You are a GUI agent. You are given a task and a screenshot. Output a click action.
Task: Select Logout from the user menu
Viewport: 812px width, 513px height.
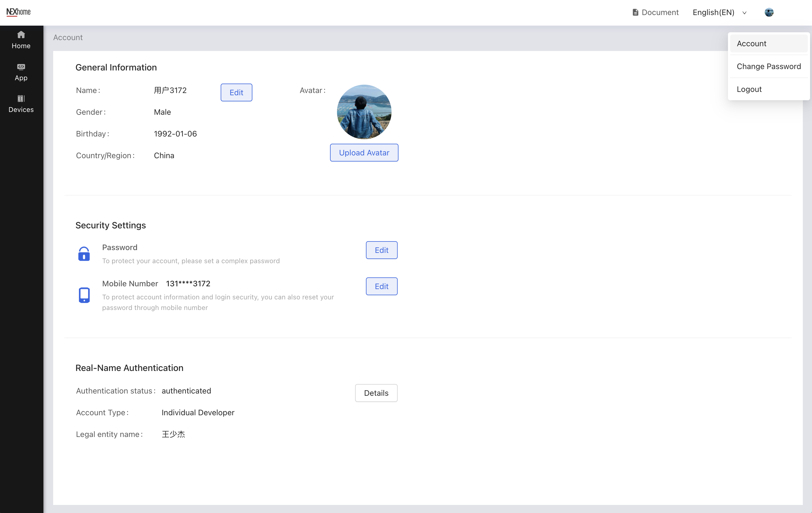749,89
